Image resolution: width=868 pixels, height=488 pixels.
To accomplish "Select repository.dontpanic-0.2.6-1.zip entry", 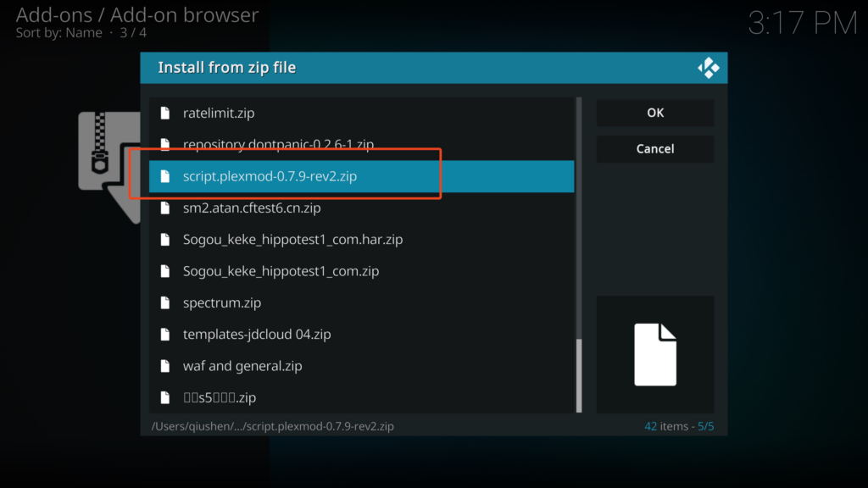I will click(x=278, y=145).
